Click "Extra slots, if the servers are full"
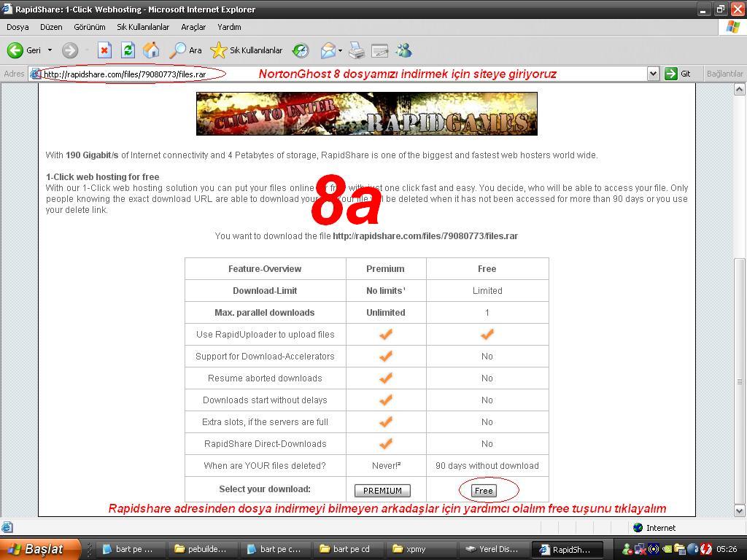This screenshot has width=747, height=560. pyautogui.click(x=265, y=422)
